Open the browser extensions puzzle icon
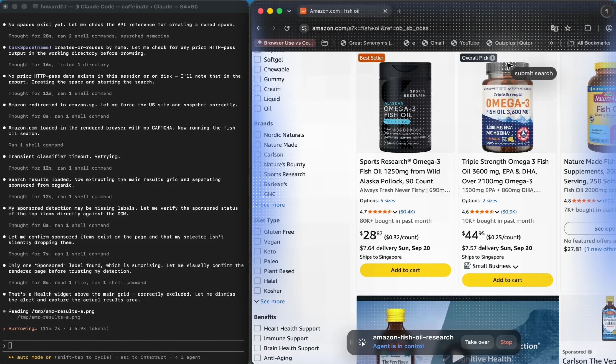 coord(588,28)
